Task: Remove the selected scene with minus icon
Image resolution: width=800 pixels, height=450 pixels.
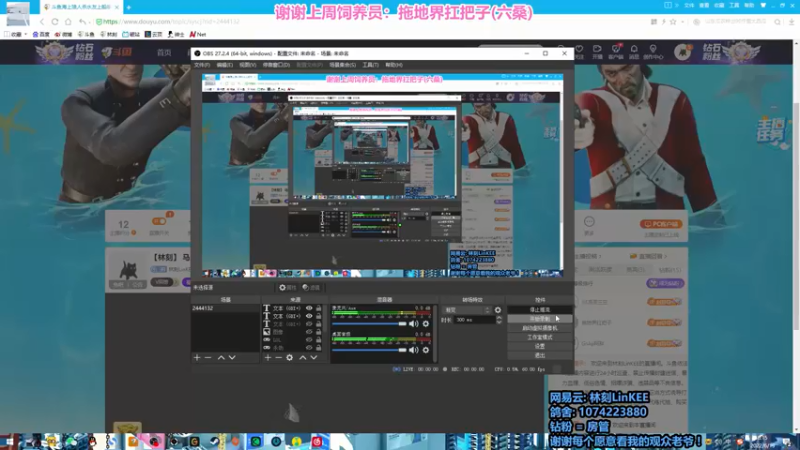Action: click(208, 358)
